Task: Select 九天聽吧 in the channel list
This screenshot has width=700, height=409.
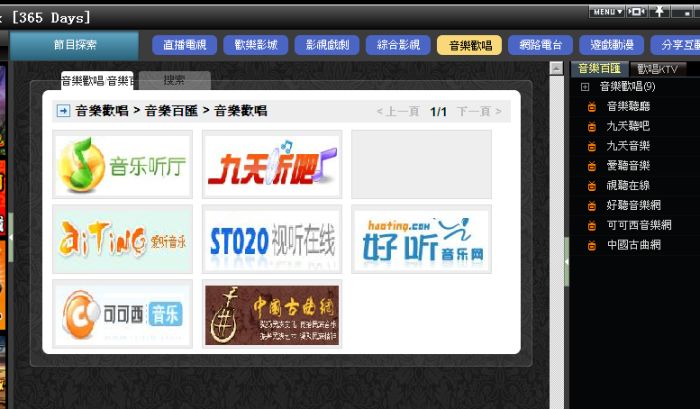Action: click(x=628, y=126)
